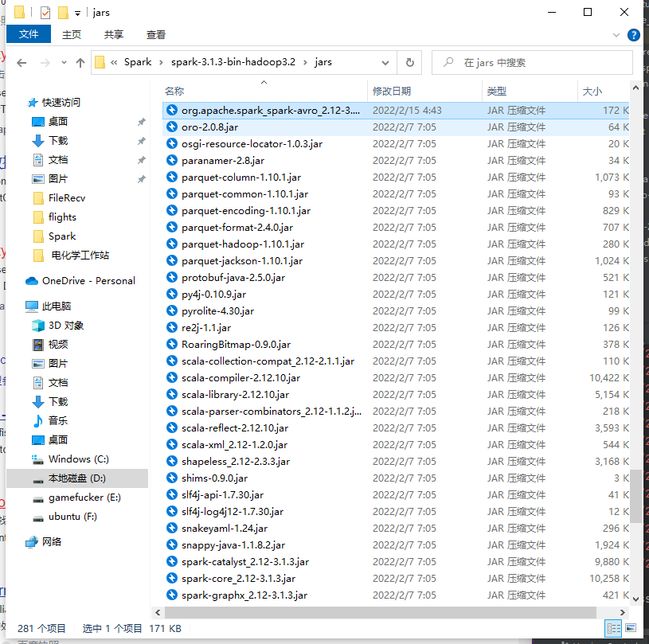Refresh the jars folder view
649x644 pixels.
coord(409,63)
